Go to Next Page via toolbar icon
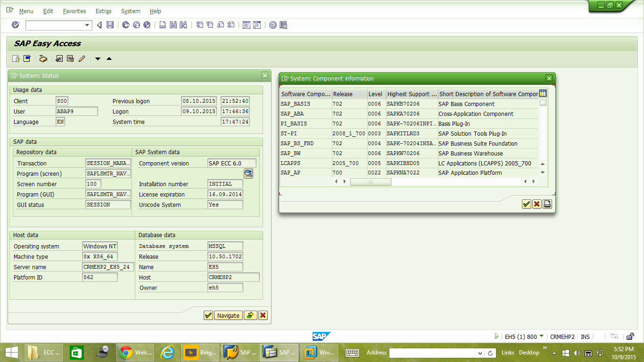This screenshot has width=644, height=362. 220,25
